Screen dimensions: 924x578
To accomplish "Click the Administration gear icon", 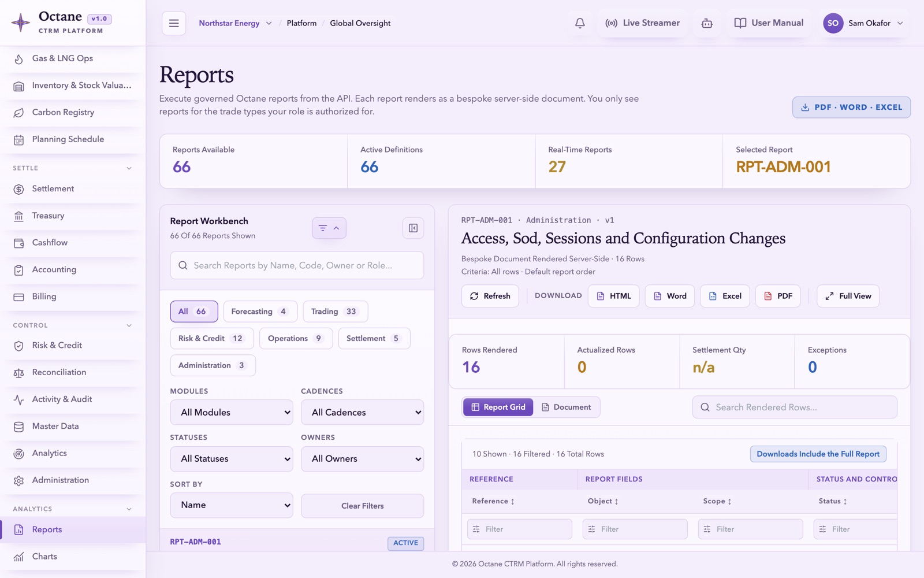I will [x=18, y=480].
